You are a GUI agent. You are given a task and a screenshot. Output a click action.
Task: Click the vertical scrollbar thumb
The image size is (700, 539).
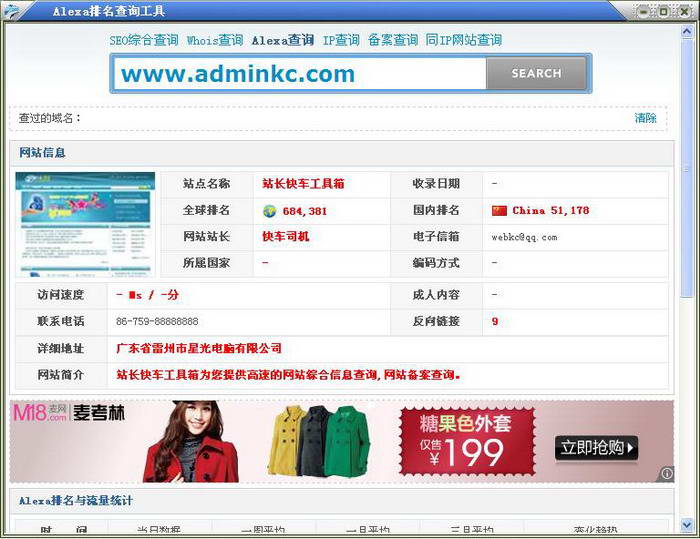coord(687,169)
